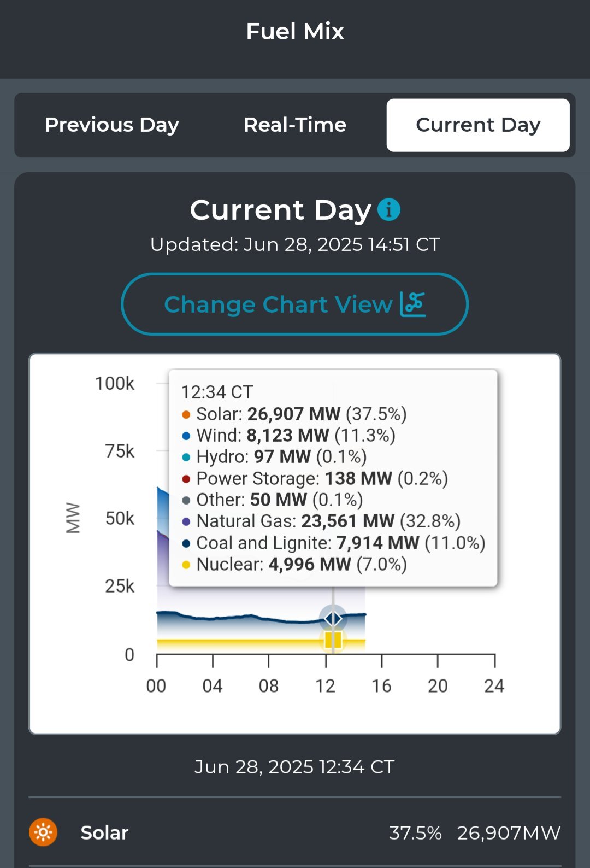The width and height of the screenshot is (590, 868).
Task: Switch to the Real-Time tab
Action: click(295, 125)
